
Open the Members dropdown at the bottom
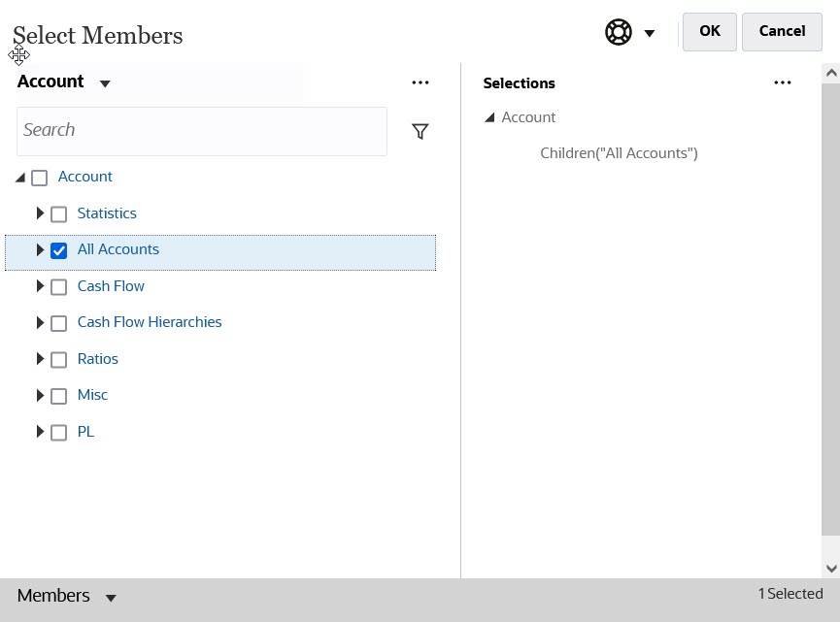110,596
